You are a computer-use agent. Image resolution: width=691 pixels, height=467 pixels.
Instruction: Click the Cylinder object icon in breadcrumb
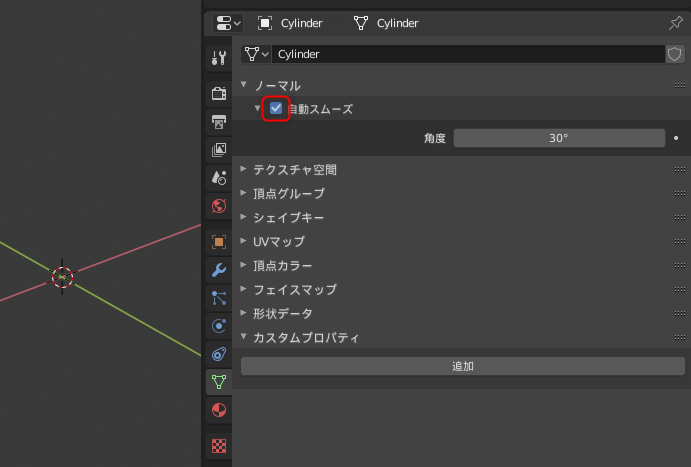pos(265,23)
